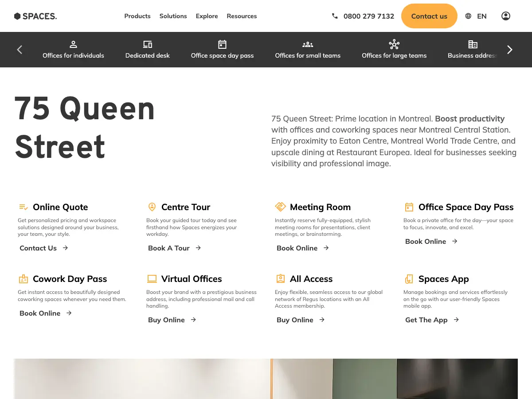This screenshot has width=532, height=399.
Task: Click the 75 Queen Street heading
Action: click(x=85, y=127)
